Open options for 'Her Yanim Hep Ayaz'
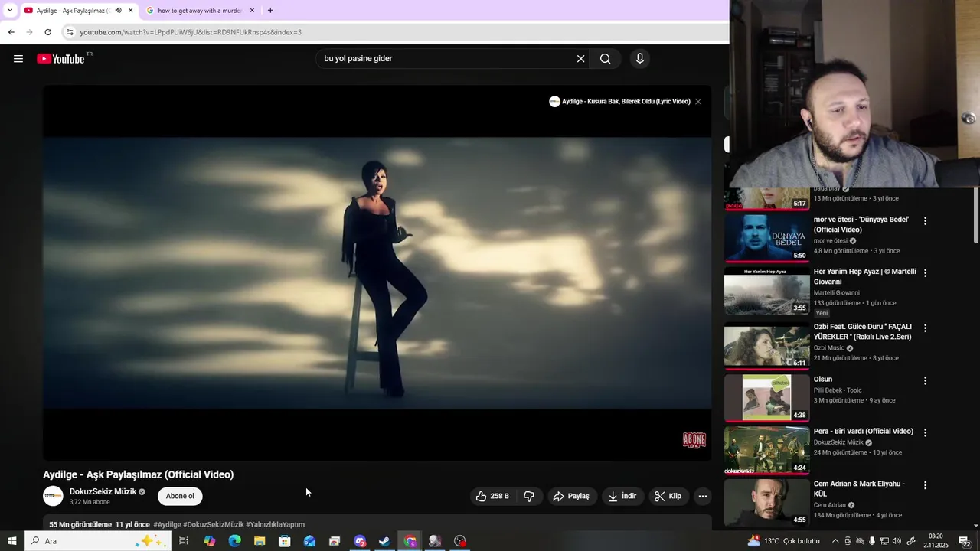Image resolution: width=980 pixels, height=551 pixels. click(x=925, y=272)
